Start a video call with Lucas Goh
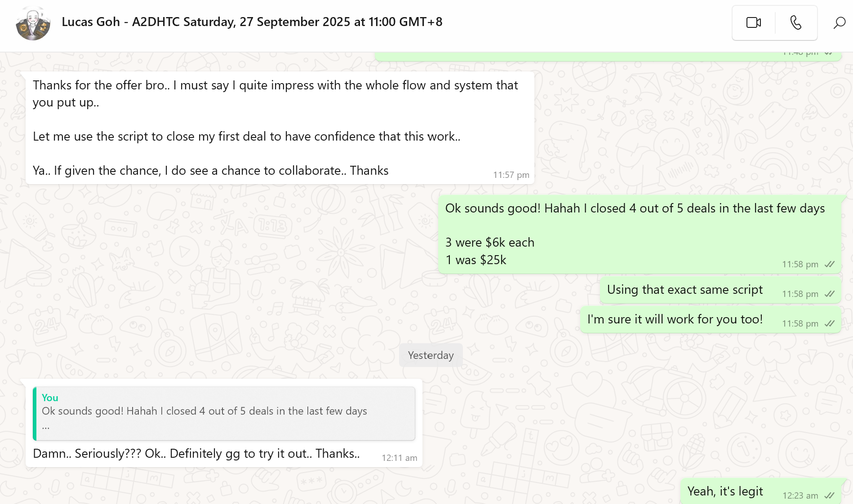Screen dimensions: 853x504 coord(753,22)
